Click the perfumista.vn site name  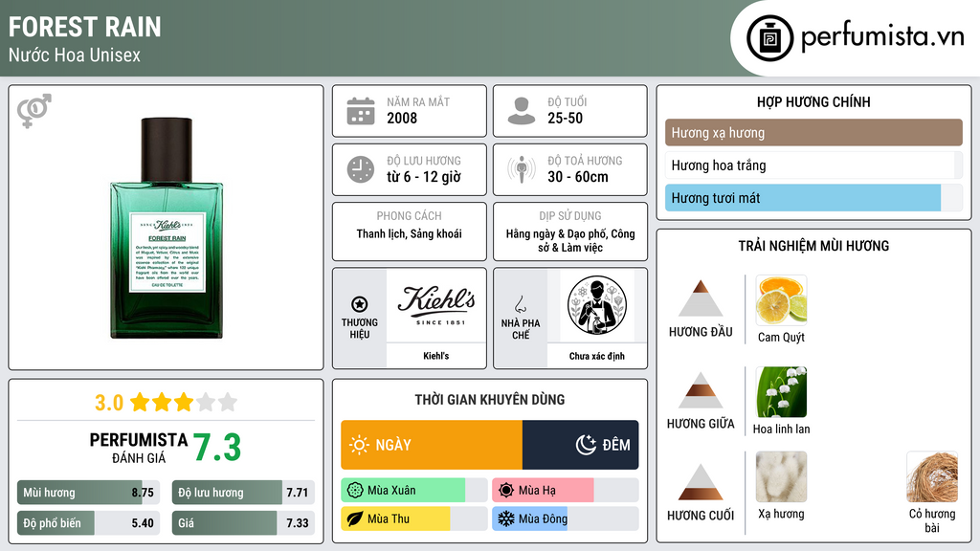click(882, 36)
